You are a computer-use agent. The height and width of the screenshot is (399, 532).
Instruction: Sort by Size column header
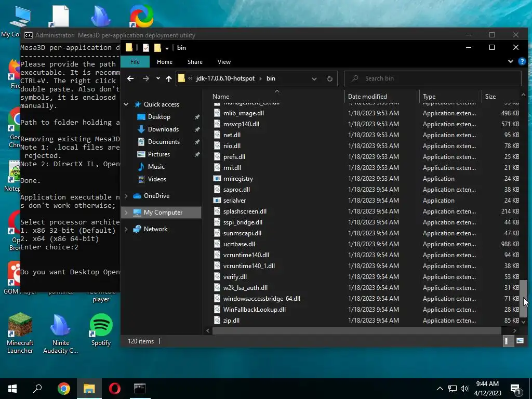click(x=490, y=96)
